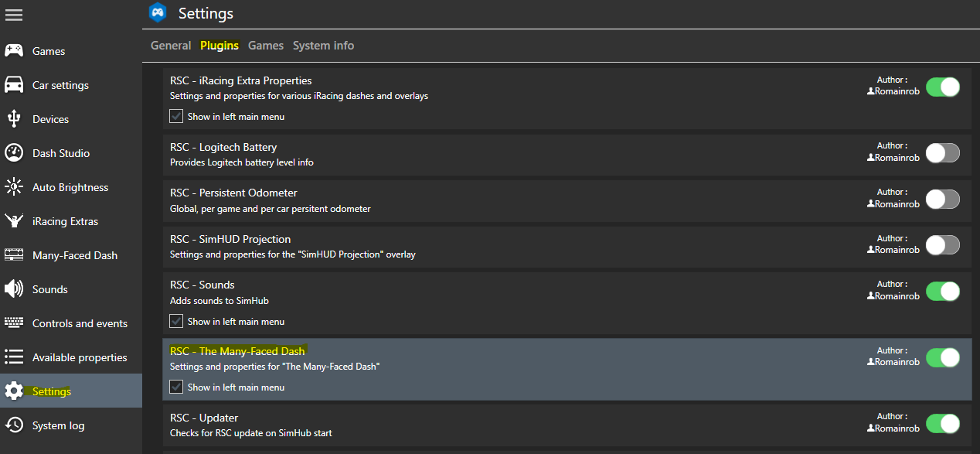Uncheck Show in left main menu for RSC - Sounds
The height and width of the screenshot is (454, 980).
click(x=176, y=321)
